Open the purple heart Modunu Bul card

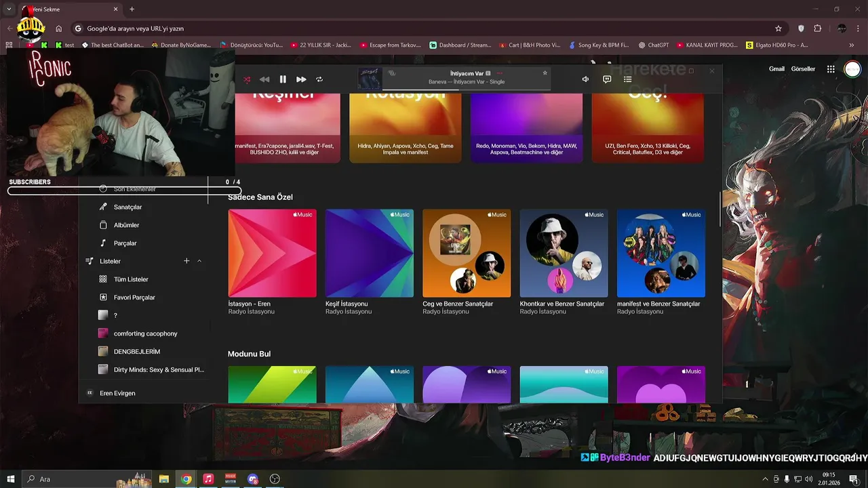point(661,384)
